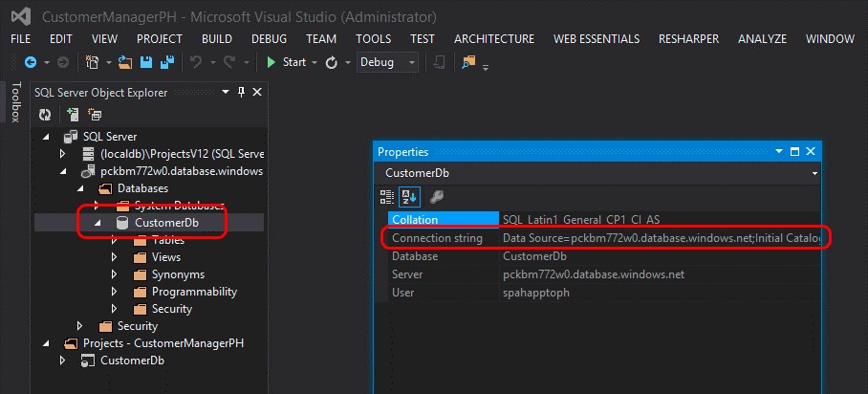Expand the Tables folder
Viewport: 868px width, 394px height.
click(x=115, y=240)
